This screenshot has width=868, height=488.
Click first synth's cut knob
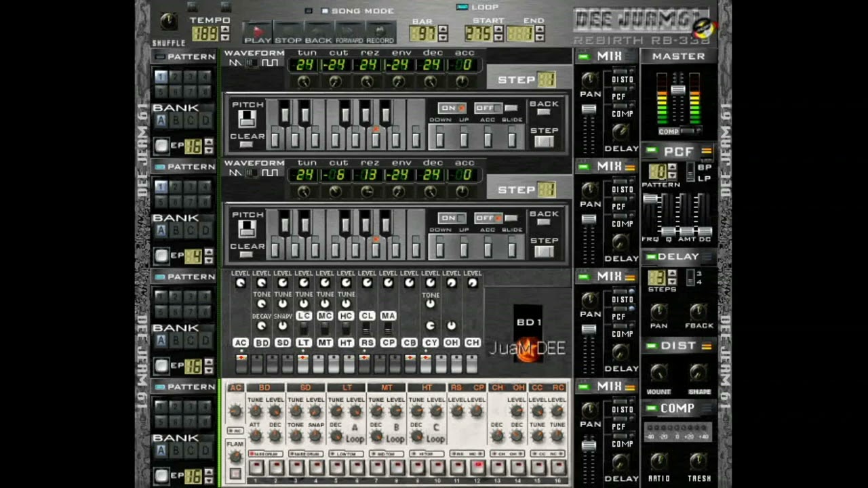pyautogui.click(x=336, y=81)
